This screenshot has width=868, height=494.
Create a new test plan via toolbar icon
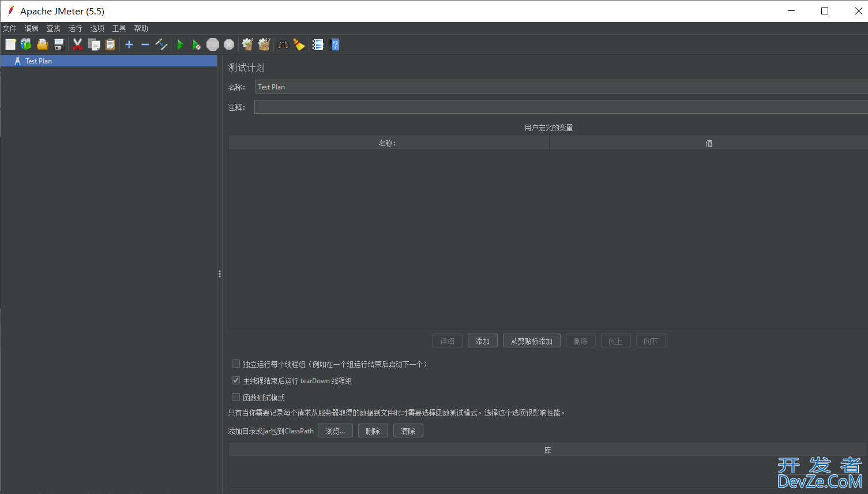point(10,44)
